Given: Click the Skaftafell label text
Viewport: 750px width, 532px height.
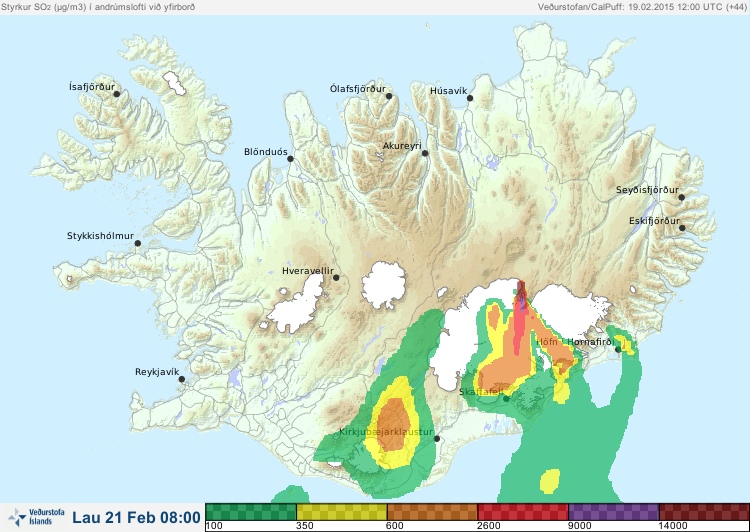Looking at the screenshot, I should [481, 392].
